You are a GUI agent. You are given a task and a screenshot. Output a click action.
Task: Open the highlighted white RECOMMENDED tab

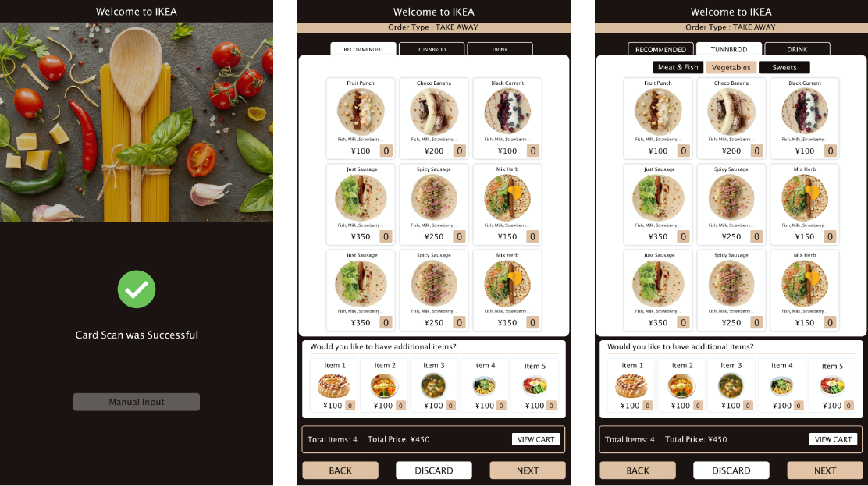point(363,49)
